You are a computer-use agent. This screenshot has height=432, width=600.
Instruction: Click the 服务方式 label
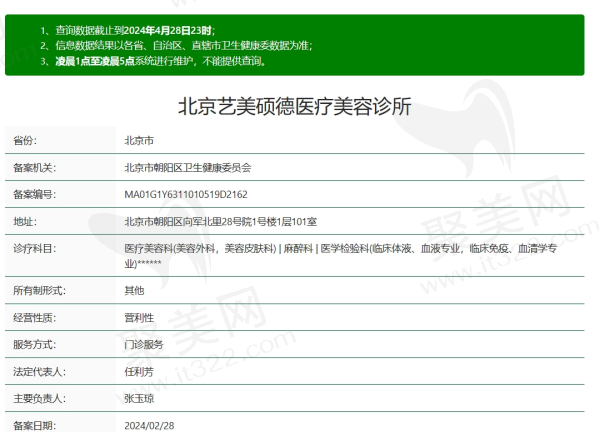(35, 344)
